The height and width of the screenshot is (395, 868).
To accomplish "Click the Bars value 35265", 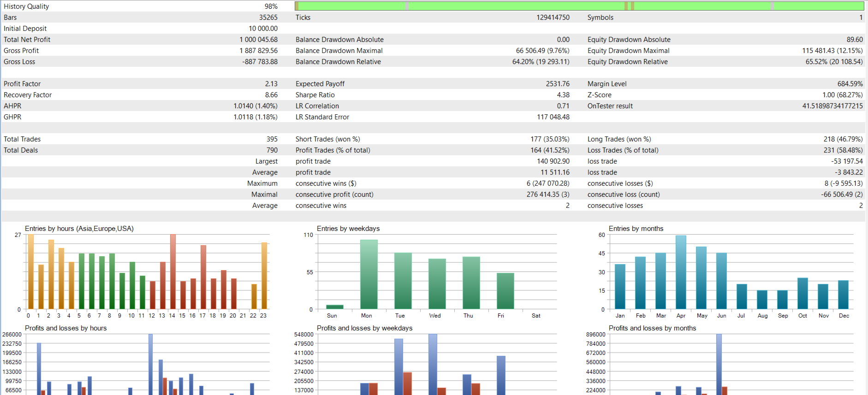I will coord(268,18).
